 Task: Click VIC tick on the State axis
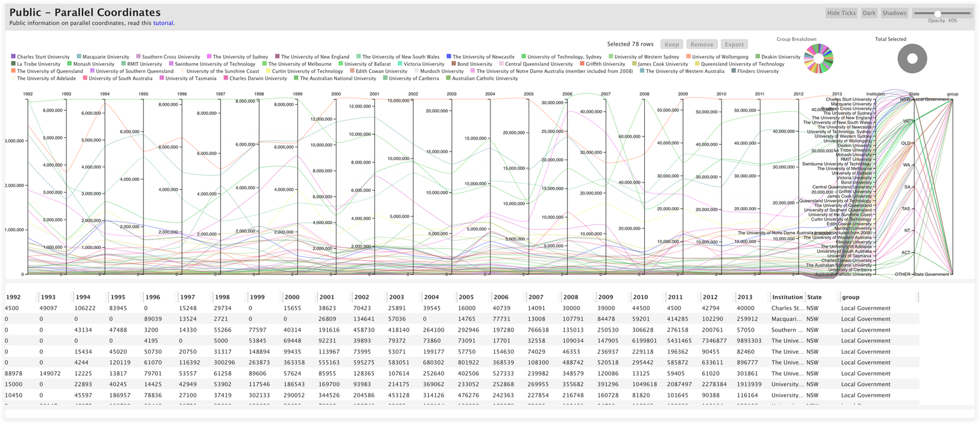pyautogui.click(x=906, y=122)
